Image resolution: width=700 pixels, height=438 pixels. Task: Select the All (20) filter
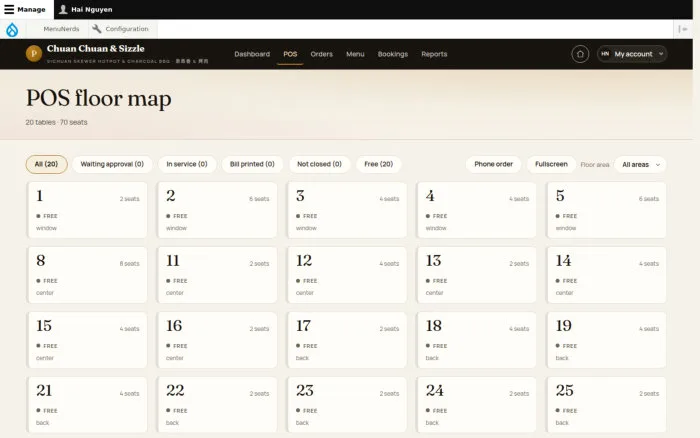click(x=46, y=164)
